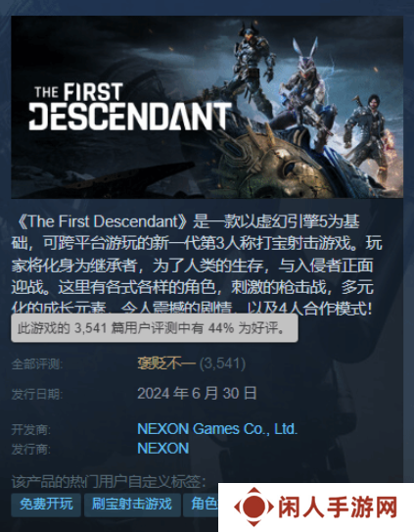Screen dimensions: 414x532
Task: Open the NEXON publisher link
Action: (163, 449)
